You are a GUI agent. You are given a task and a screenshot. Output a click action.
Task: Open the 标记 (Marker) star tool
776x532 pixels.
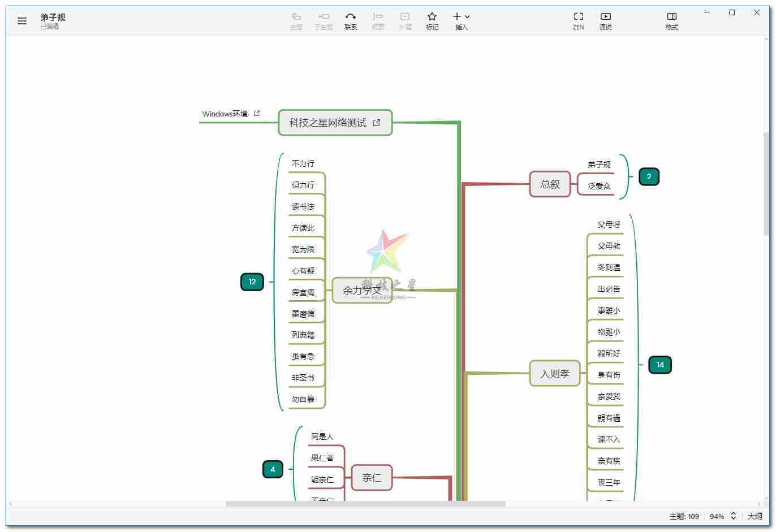coord(432,20)
